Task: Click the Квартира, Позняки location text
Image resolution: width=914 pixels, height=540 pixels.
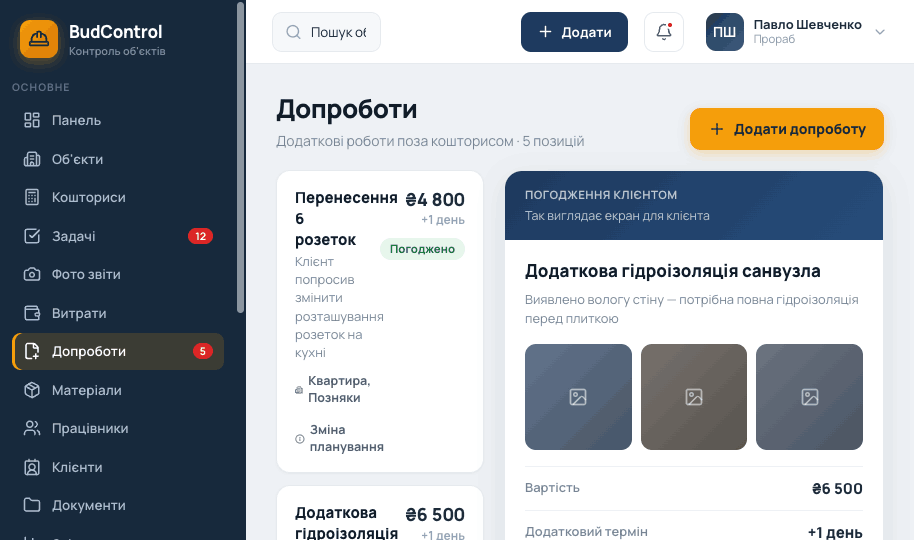Action: (x=339, y=389)
